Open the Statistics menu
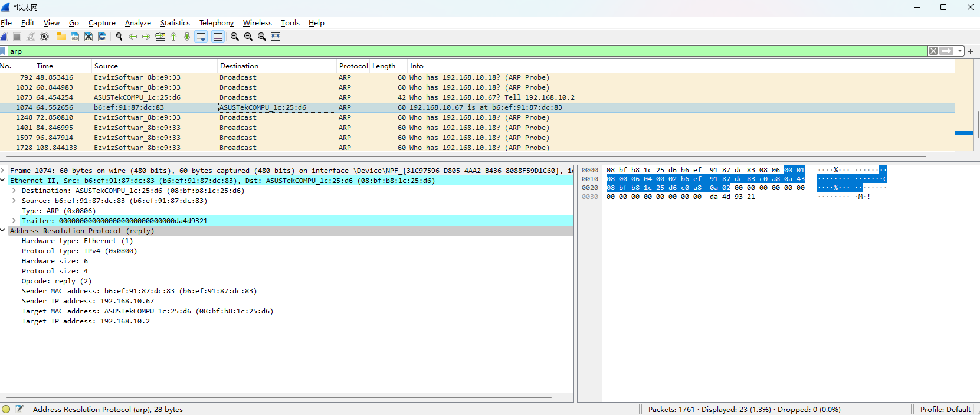Viewport: 980px width, 415px height. [x=175, y=23]
